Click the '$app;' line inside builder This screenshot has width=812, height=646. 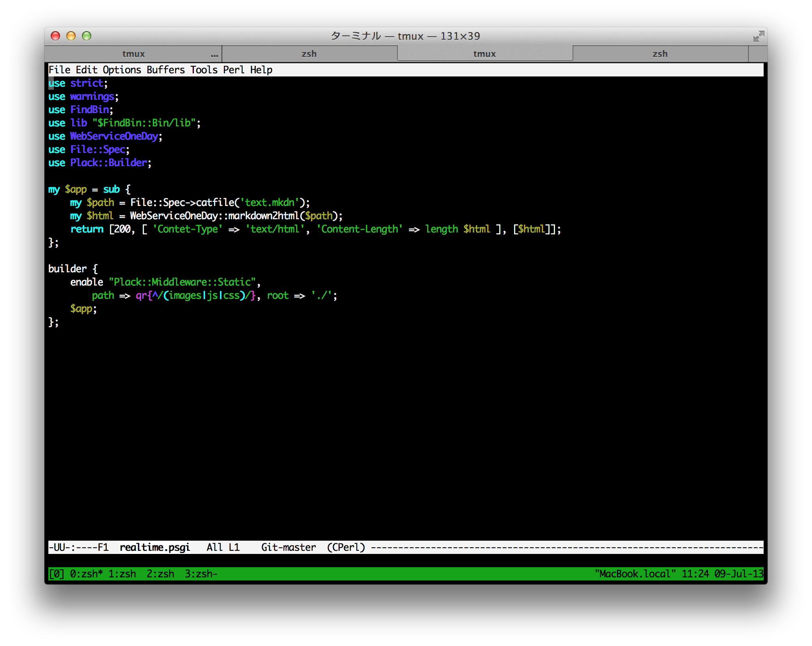click(x=83, y=309)
